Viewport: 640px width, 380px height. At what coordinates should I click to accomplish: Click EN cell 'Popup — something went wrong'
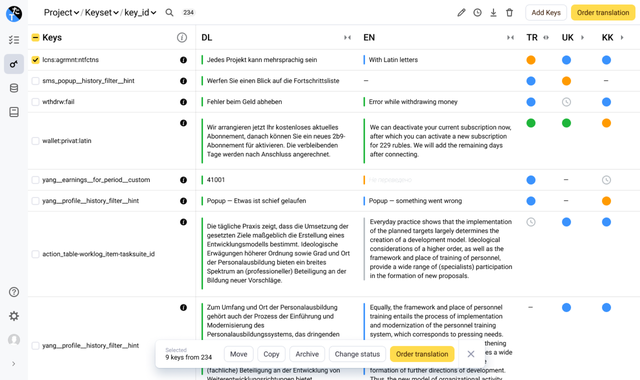click(x=416, y=201)
